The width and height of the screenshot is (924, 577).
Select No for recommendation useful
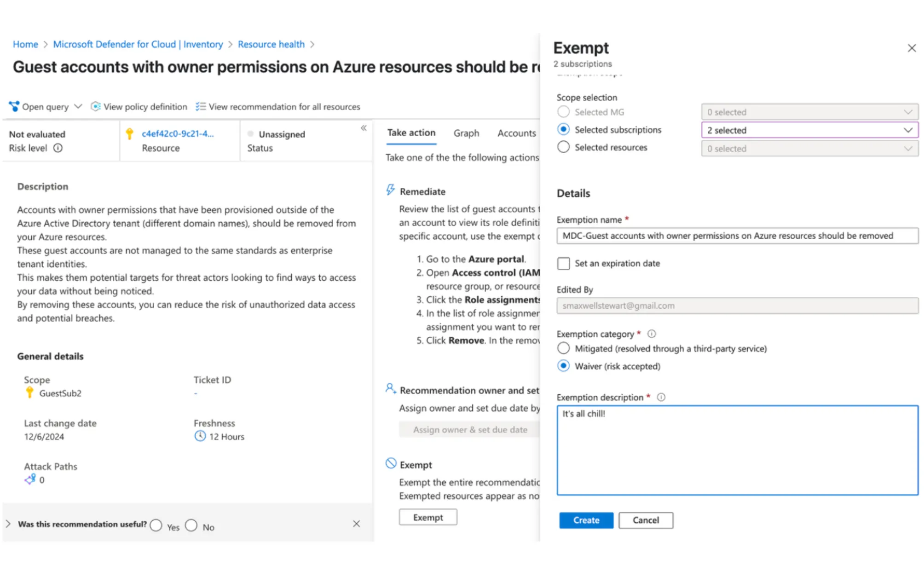[191, 525]
